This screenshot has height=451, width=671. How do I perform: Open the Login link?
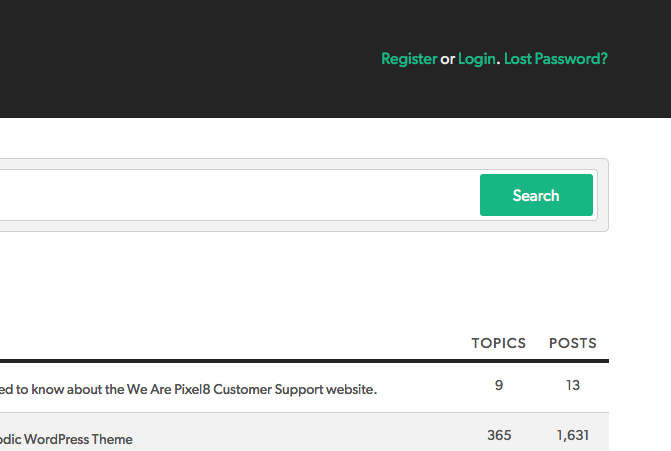pyautogui.click(x=476, y=59)
